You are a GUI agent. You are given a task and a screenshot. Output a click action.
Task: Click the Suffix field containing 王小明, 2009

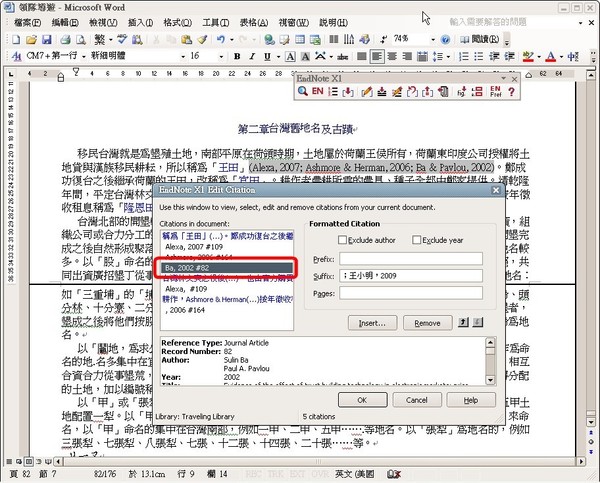411,276
